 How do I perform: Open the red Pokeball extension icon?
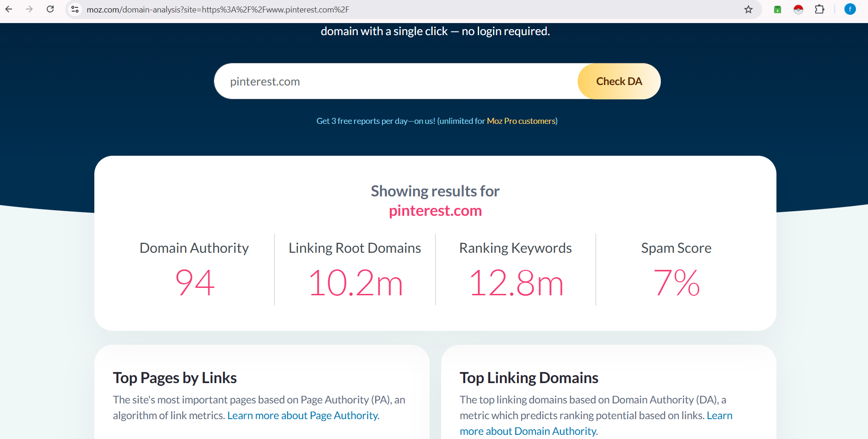click(x=798, y=9)
